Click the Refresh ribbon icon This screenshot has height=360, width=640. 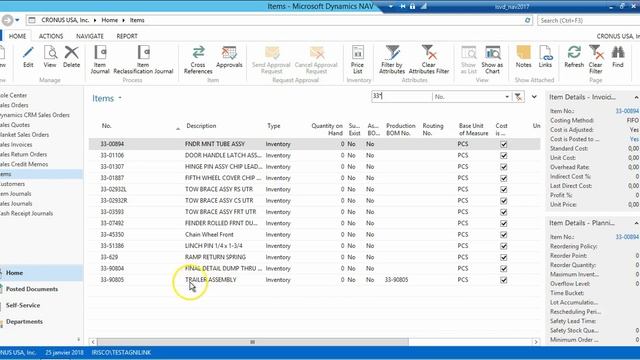pyautogui.click(x=574, y=57)
